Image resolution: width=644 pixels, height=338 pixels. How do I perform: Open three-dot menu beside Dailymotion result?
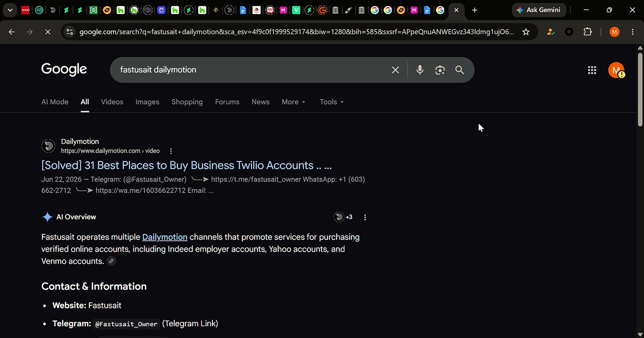point(171,151)
